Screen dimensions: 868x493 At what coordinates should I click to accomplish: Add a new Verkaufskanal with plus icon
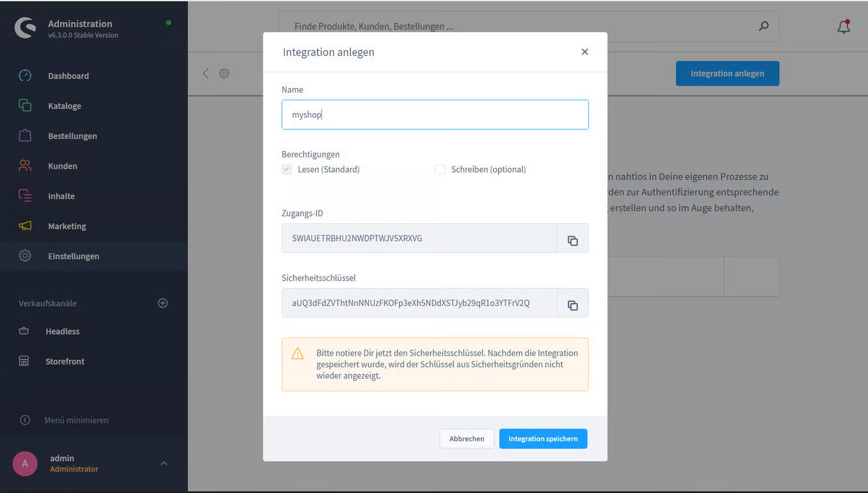coord(163,303)
